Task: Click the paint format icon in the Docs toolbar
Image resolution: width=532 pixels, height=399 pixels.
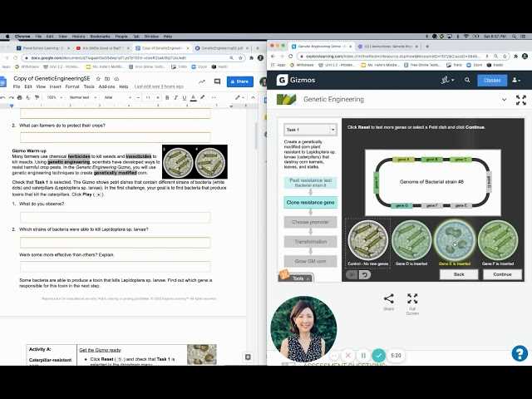Action: tap(37, 97)
